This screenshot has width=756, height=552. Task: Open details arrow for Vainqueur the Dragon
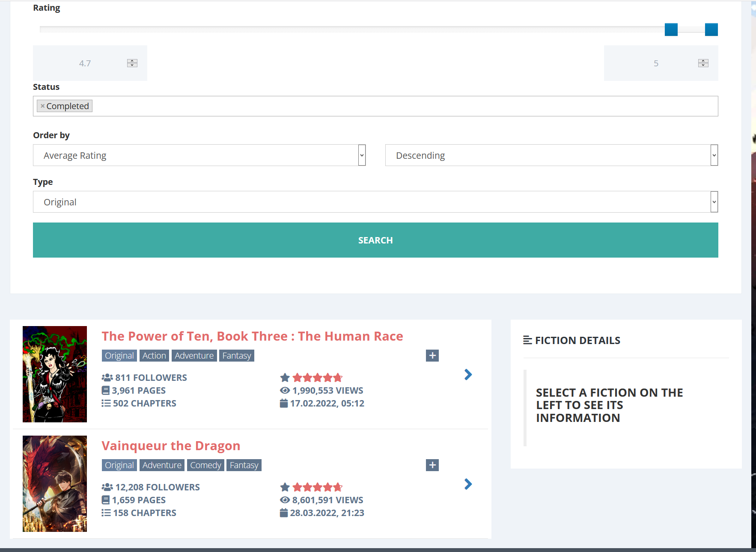[468, 484]
